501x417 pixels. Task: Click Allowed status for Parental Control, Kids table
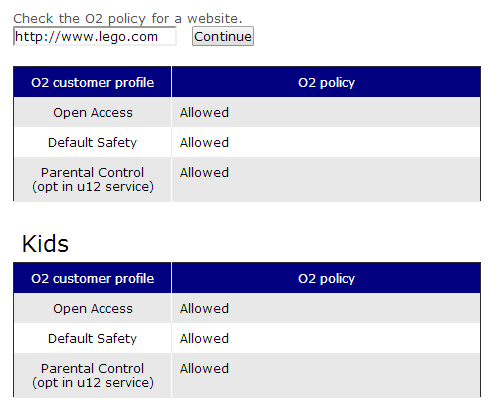(x=204, y=369)
